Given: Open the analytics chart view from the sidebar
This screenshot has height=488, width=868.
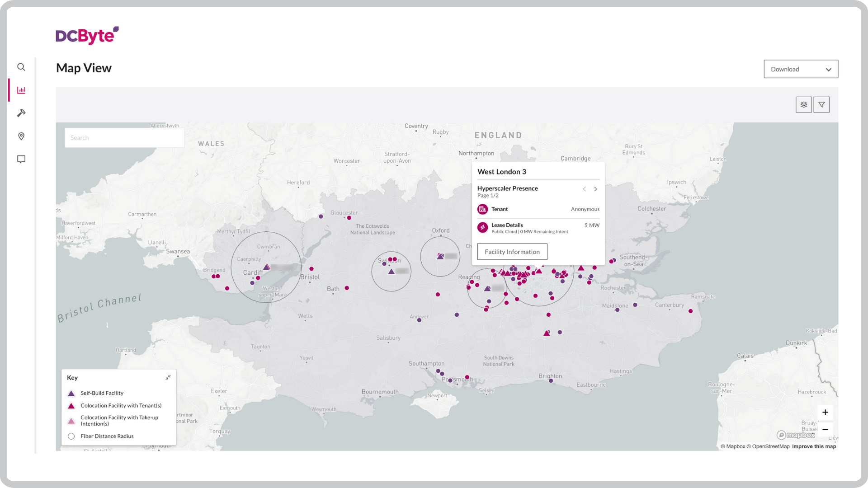Looking at the screenshot, I should pos(21,90).
